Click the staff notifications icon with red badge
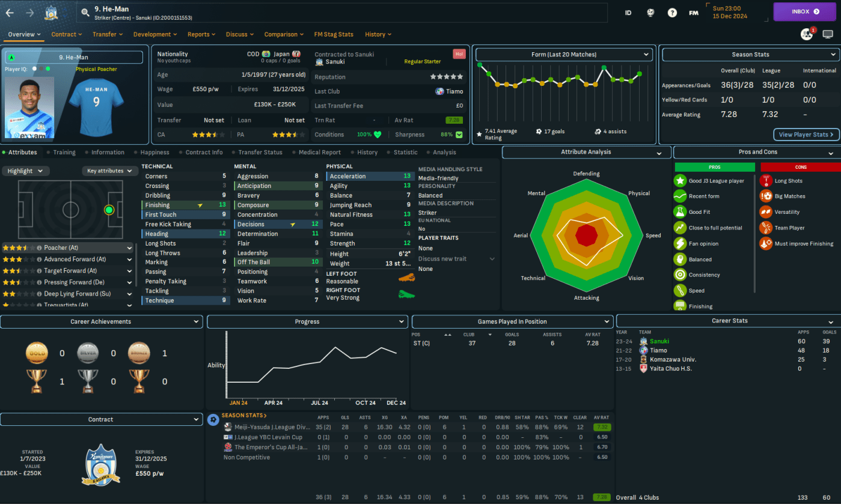 point(807,34)
